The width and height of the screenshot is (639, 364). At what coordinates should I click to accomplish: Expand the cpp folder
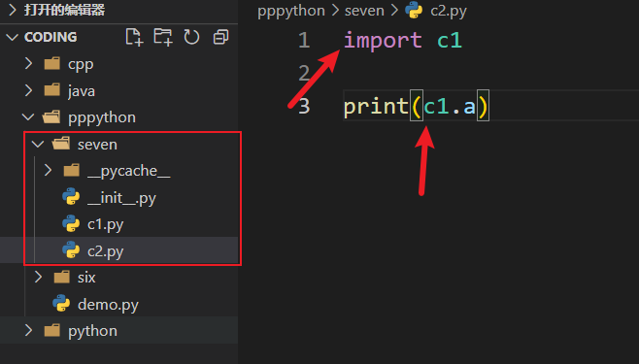coord(28,63)
